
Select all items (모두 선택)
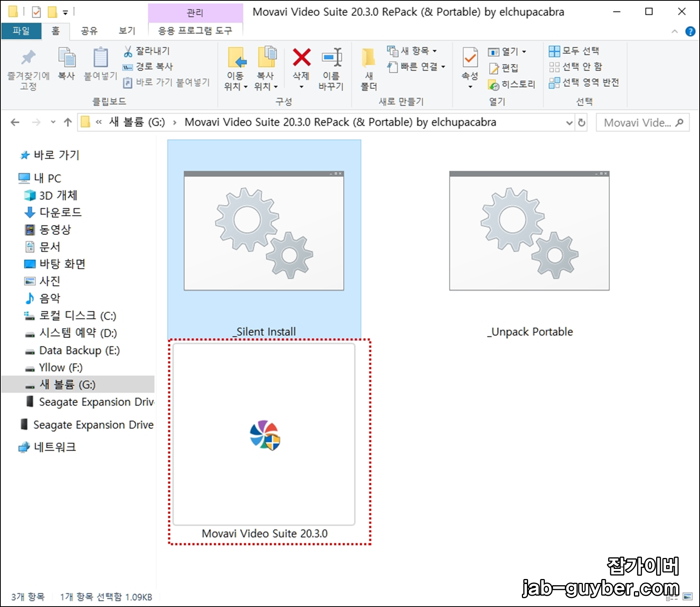[x=574, y=51]
